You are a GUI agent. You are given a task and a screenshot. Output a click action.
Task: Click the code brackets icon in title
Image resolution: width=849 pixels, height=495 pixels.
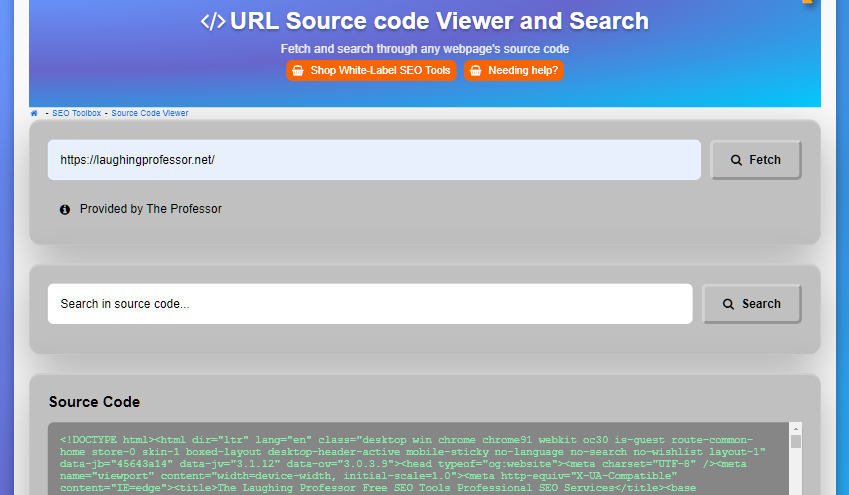click(213, 22)
